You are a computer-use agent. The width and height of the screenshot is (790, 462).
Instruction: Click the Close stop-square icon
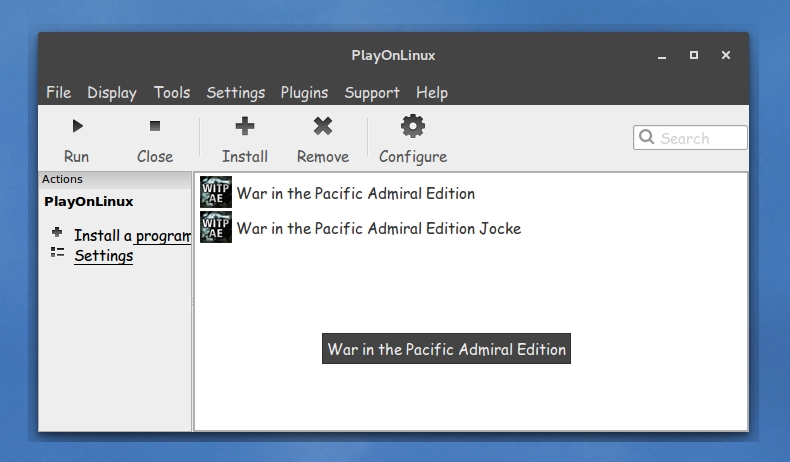(155, 126)
